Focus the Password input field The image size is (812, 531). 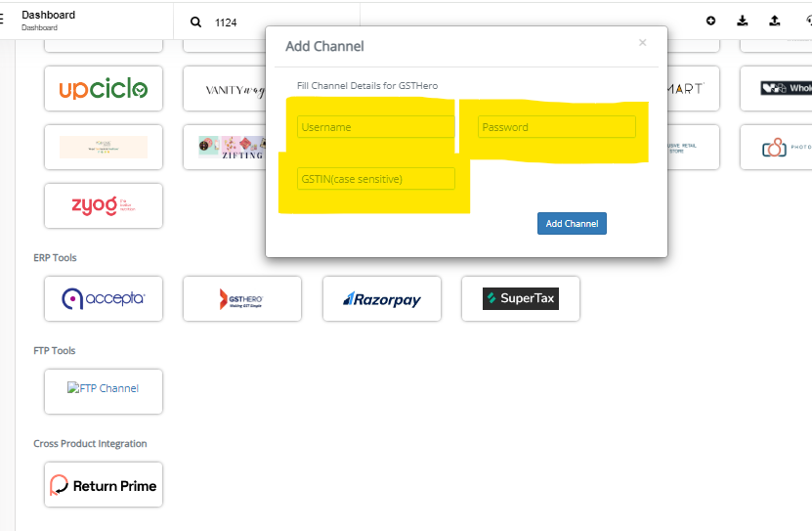point(557,127)
